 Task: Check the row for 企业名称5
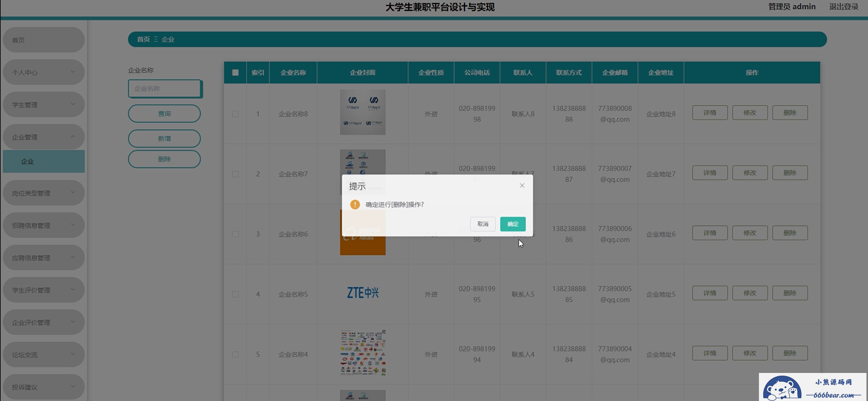(x=235, y=295)
